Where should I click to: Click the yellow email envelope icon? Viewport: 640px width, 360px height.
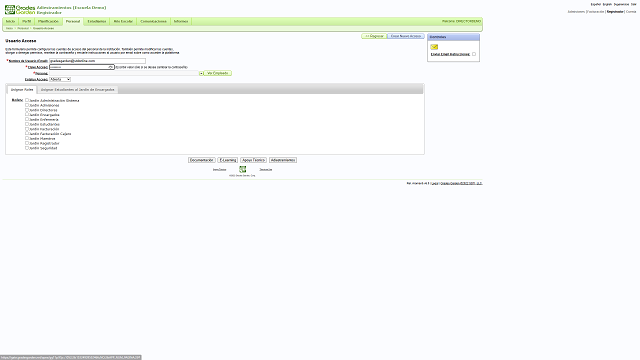point(434,47)
